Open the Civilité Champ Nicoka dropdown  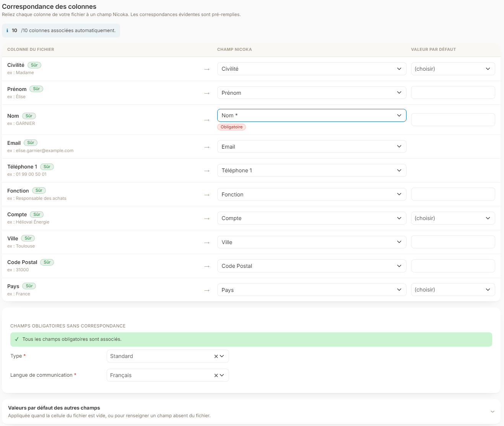(312, 69)
